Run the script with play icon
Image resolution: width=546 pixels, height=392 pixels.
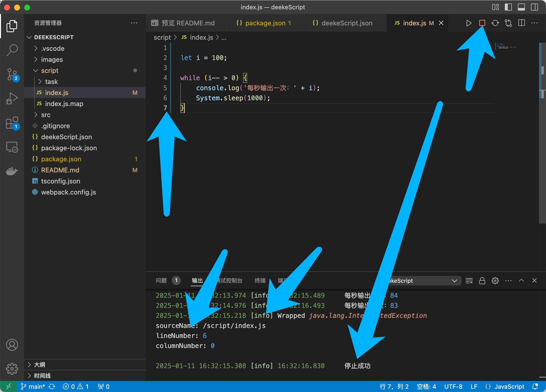pos(469,23)
